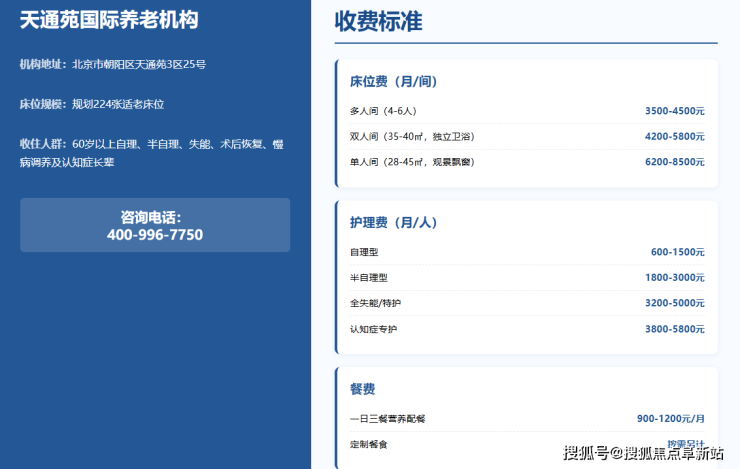Click the 收住人群 description paragraph
This screenshot has width=740, height=469.
151,153
